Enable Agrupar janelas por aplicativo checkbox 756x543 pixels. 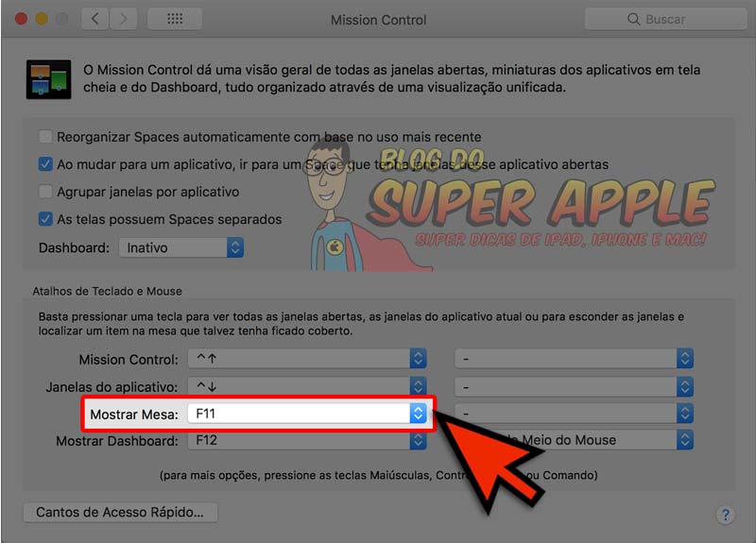45,192
